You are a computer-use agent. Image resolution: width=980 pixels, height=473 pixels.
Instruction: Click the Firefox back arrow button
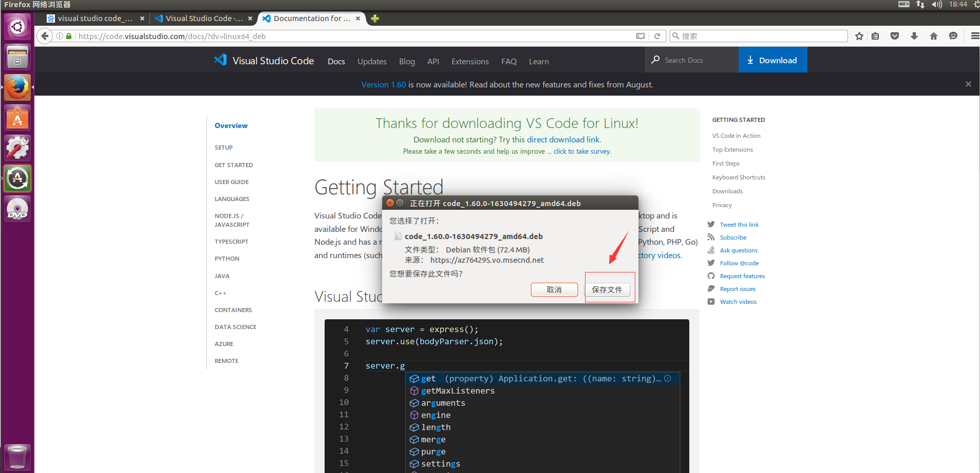click(x=45, y=36)
